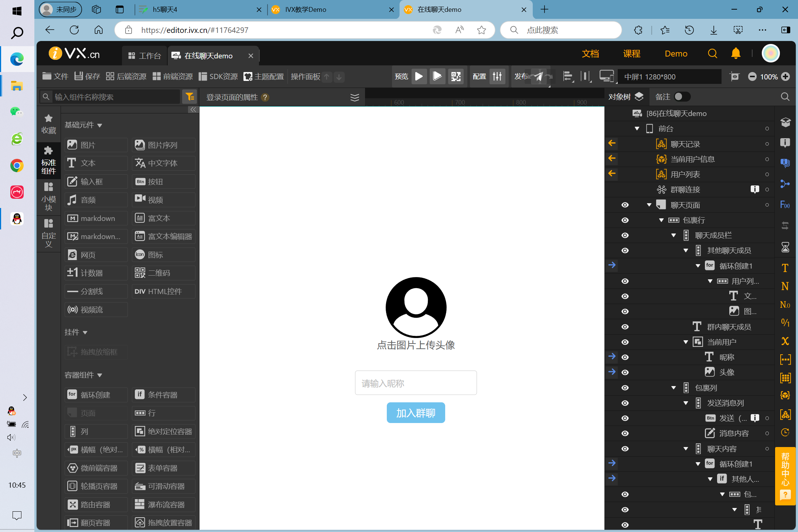Select the 按钮 component
The width and height of the screenshot is (798, 532).
tap(163, 181)
